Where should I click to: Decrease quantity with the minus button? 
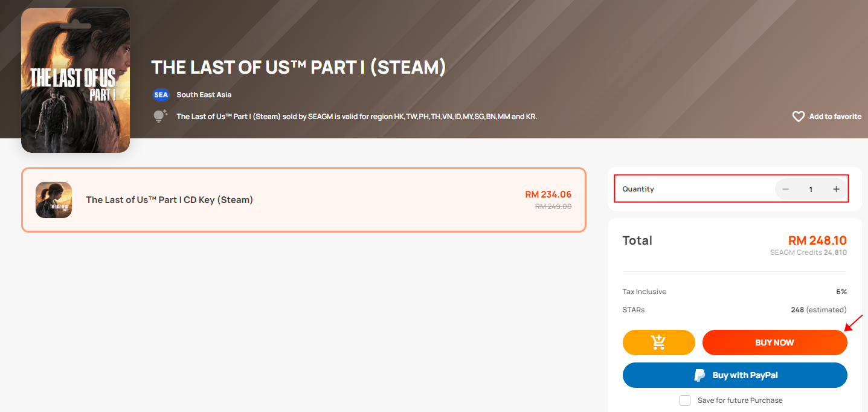(x=785, y=189)
